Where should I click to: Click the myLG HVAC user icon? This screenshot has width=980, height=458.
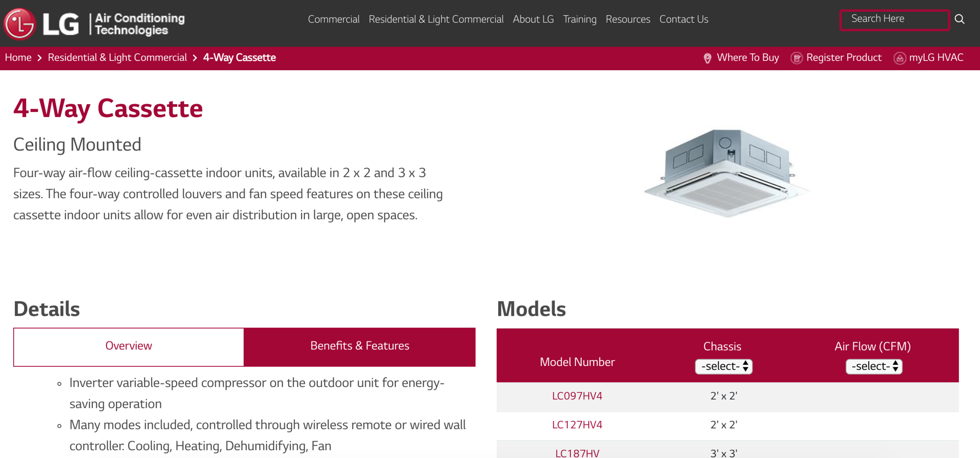pyautogui.click(x=899, y=58)
